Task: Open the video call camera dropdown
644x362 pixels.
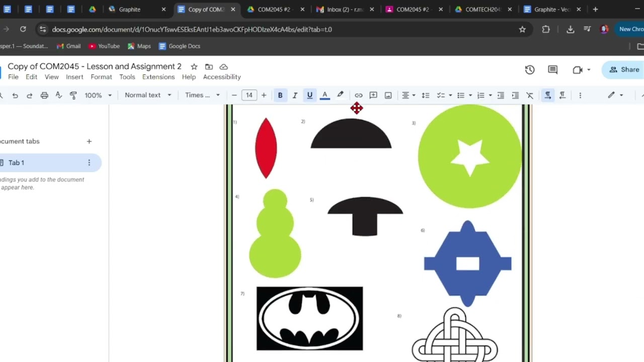Action: [x=581, y=70]
